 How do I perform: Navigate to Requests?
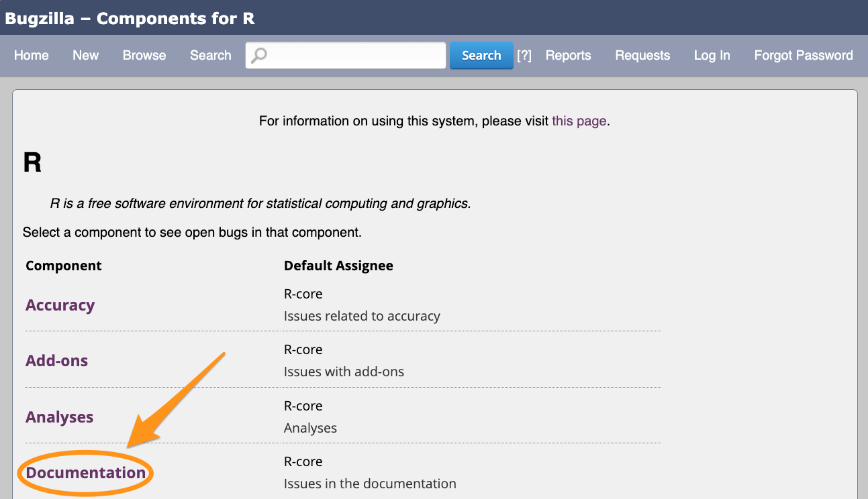(642, 56)
